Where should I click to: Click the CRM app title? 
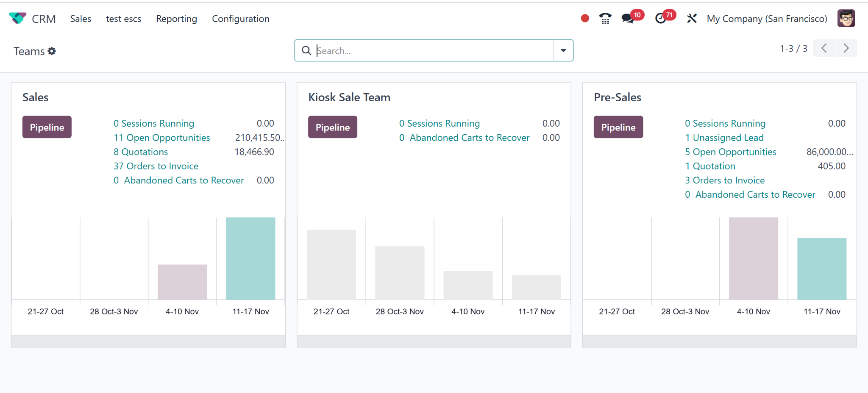click(x=44, y=19)
